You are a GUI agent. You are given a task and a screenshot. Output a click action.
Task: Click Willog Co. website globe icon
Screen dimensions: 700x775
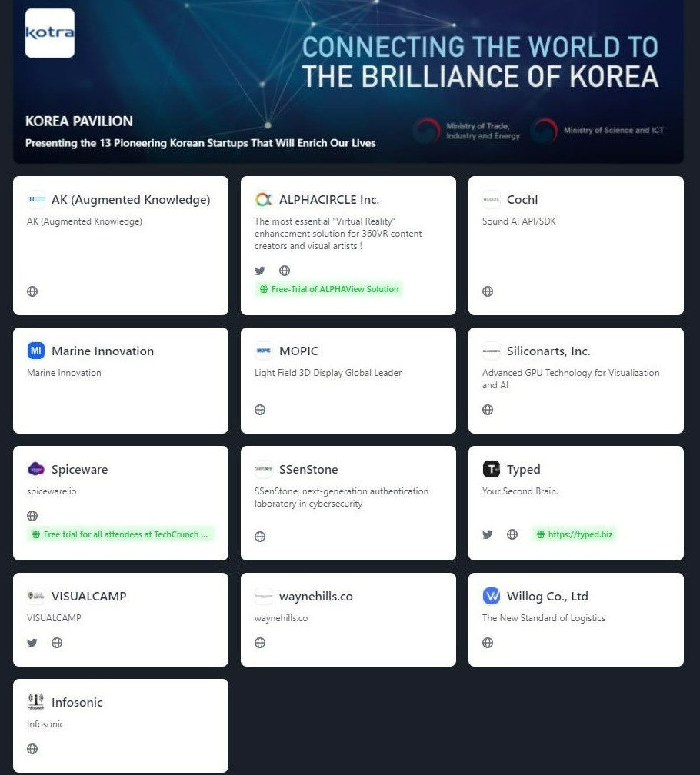[488, 643]
